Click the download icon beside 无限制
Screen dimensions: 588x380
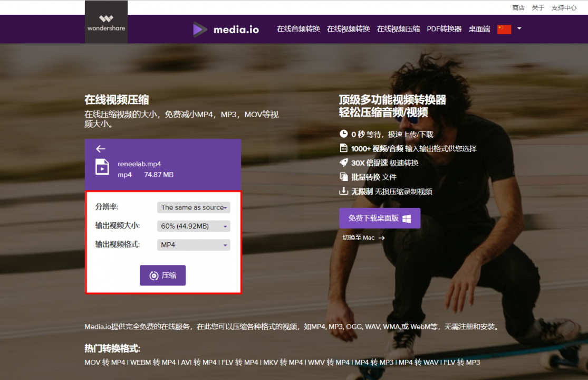[343, 191]
